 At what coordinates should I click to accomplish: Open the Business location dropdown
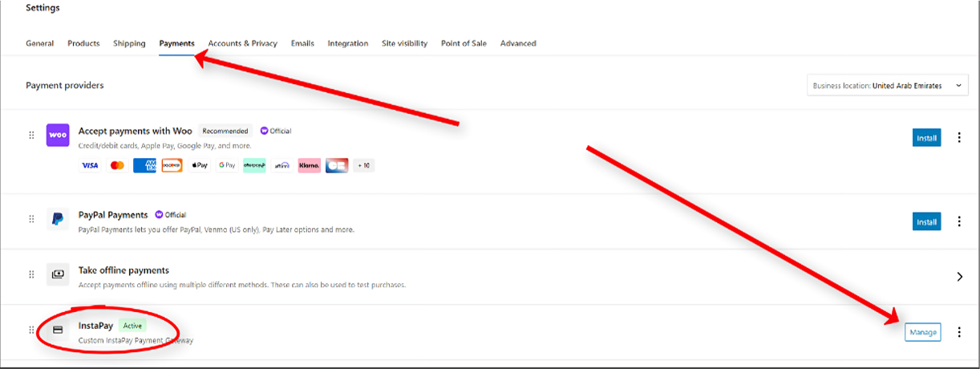click(x=887, y=86)
